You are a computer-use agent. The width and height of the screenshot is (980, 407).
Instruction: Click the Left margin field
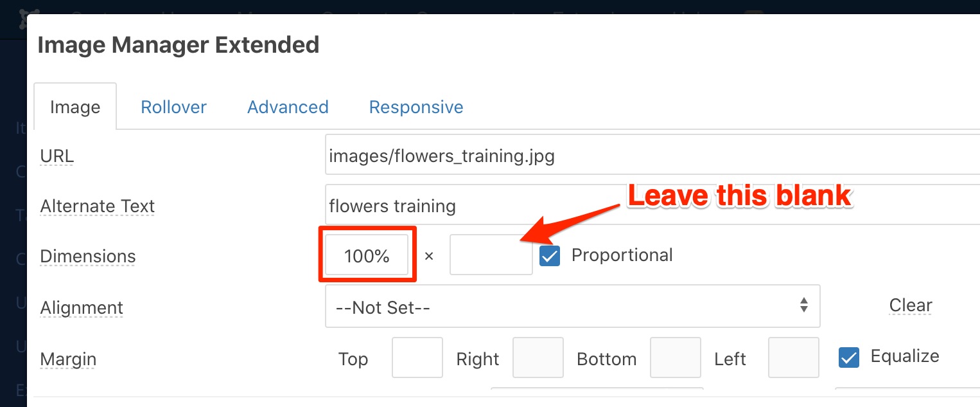[793, 357]
